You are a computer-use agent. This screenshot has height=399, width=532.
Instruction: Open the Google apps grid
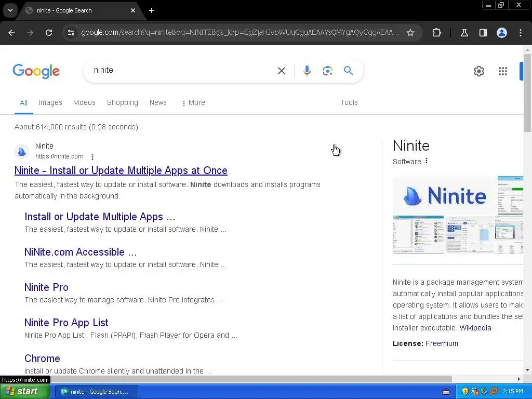[503, 71]
